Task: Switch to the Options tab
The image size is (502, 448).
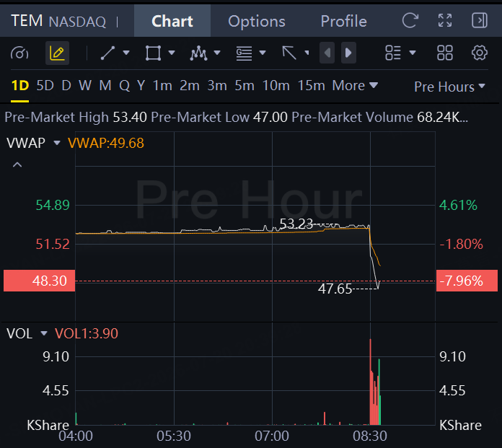Action: [257, 21]
